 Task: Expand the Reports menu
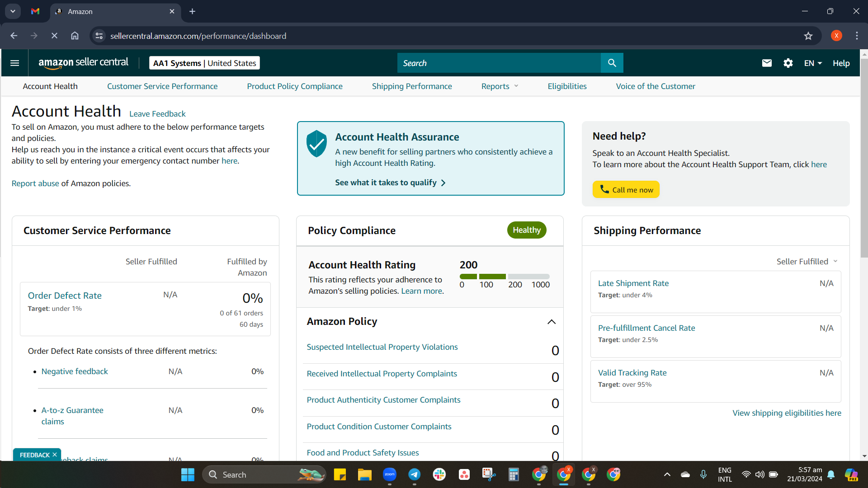coord(500,86)
